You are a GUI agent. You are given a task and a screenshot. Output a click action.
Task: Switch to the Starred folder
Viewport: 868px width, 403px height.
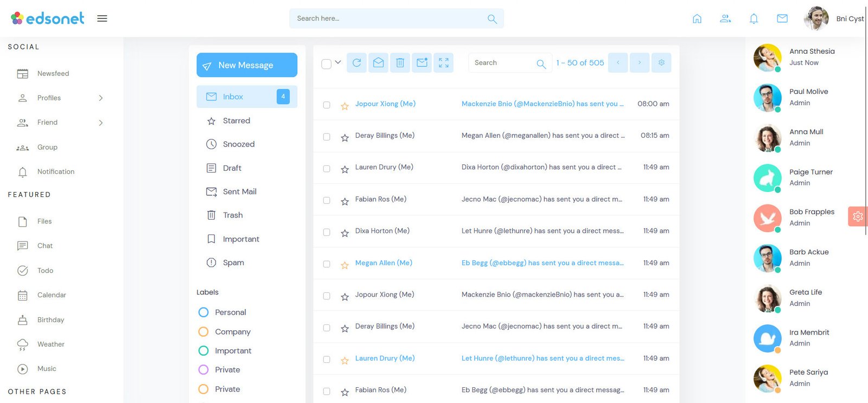[x=236, y=121]
